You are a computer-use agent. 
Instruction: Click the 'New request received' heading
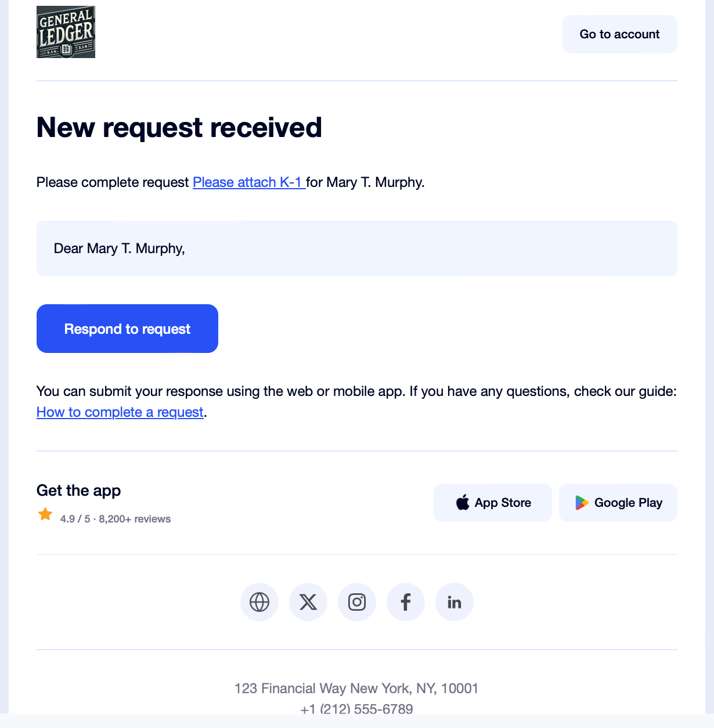179,128
